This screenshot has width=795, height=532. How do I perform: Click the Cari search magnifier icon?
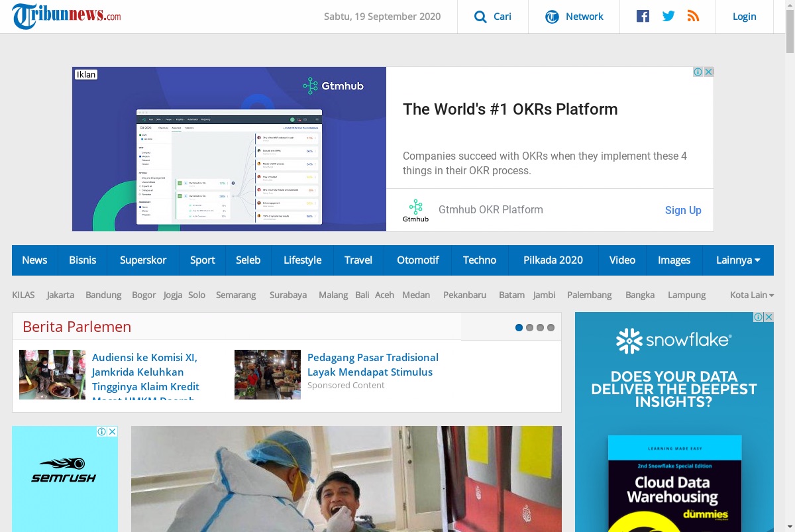tap(480, 17)
